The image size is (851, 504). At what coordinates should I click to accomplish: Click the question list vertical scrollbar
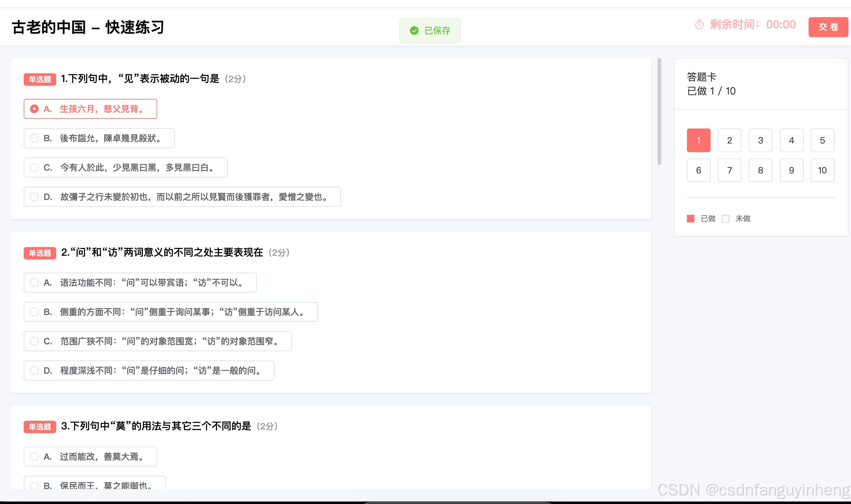(x=659, y=112)
